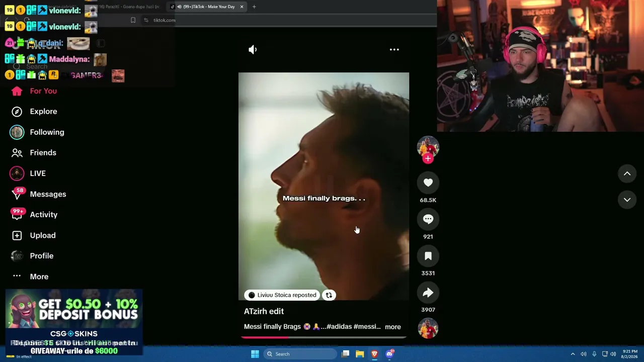This screenshot has width=644, height=362.
Task: Seek along the video progress bar
Action: pos(324,337)
